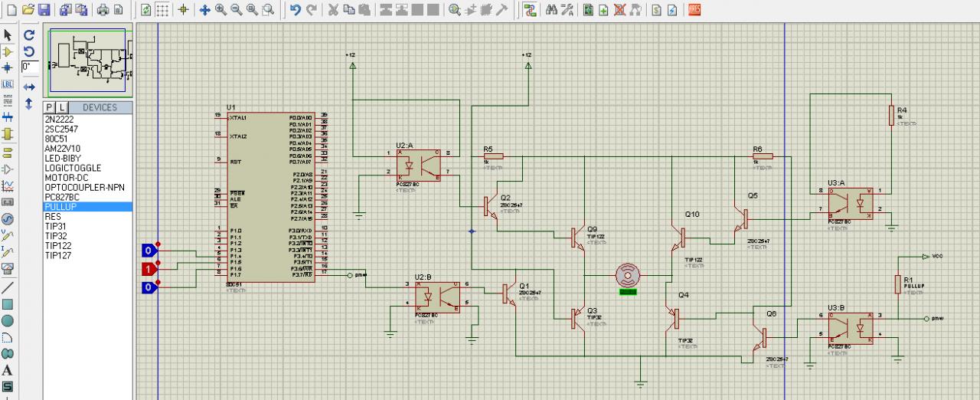980x400 pixels.
Task: Rotate clockwise using the rotate icon
Action: [29, 35]
